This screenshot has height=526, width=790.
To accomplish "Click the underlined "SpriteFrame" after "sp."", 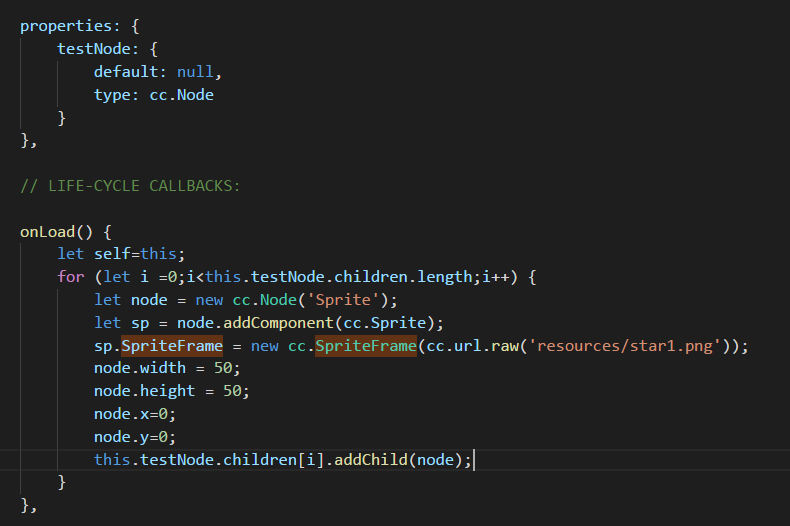I will 171,346.
